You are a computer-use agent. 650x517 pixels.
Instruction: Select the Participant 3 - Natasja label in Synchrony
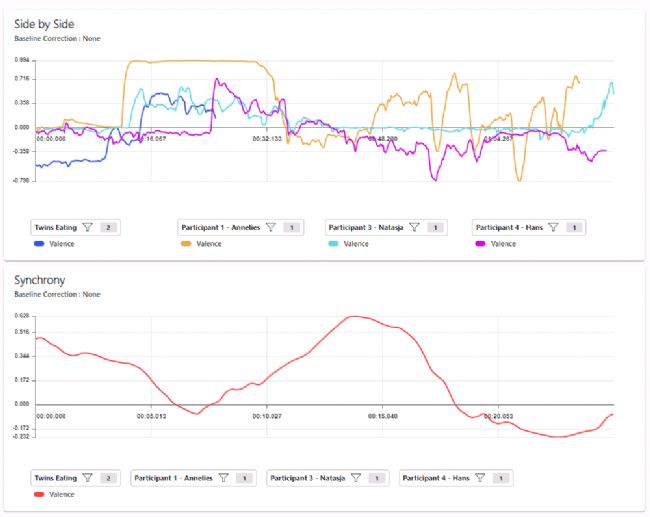(308, 478)
